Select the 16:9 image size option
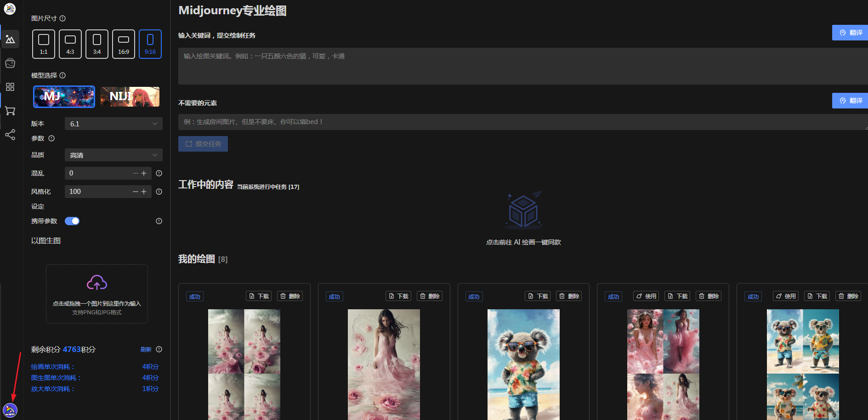 tap(124, 44)
